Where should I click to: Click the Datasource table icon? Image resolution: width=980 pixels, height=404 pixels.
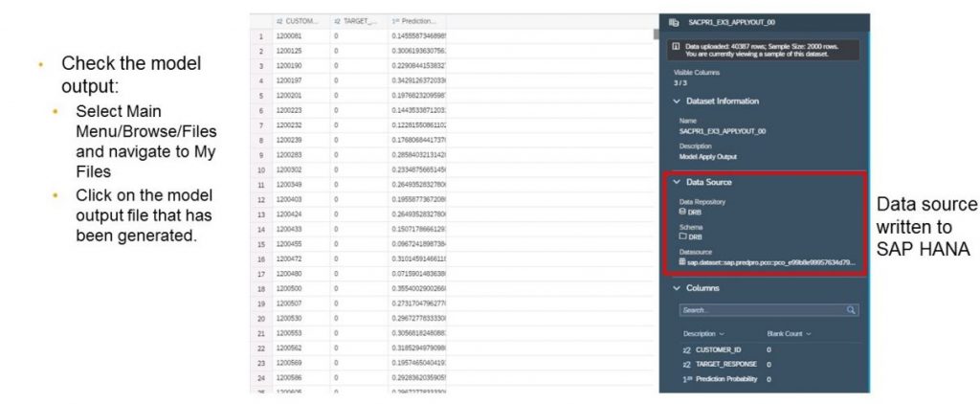coord(682,260)
